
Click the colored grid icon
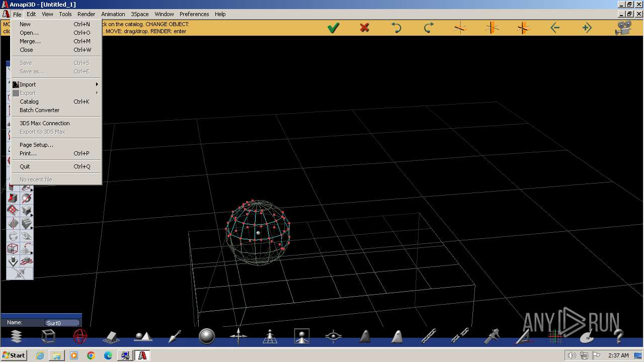pos(555,336)
